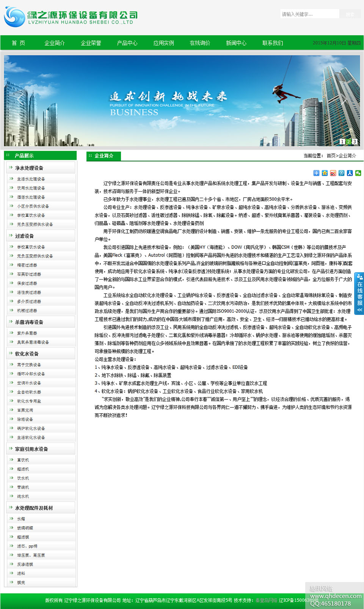Open 在线询价 navigation item

pos(200,43)
